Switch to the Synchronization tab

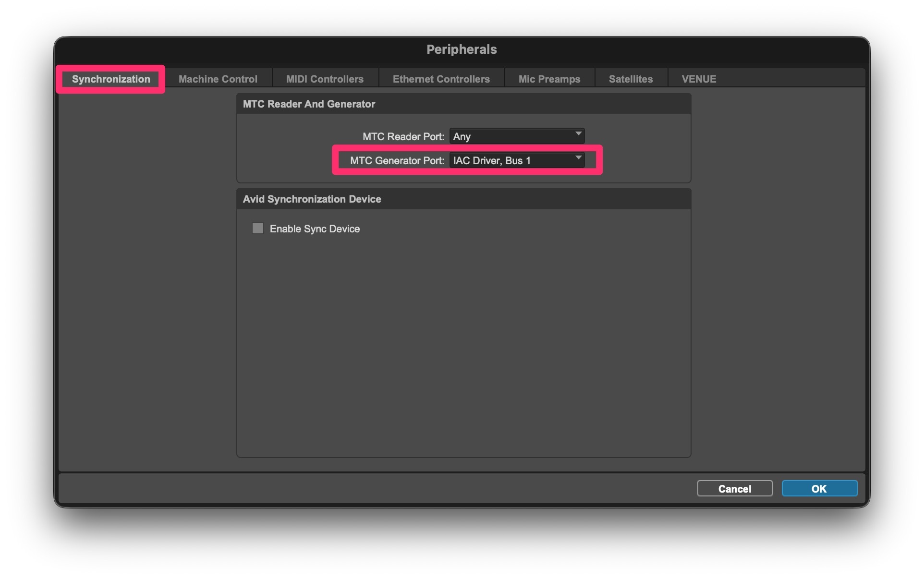tap(111, 79)
